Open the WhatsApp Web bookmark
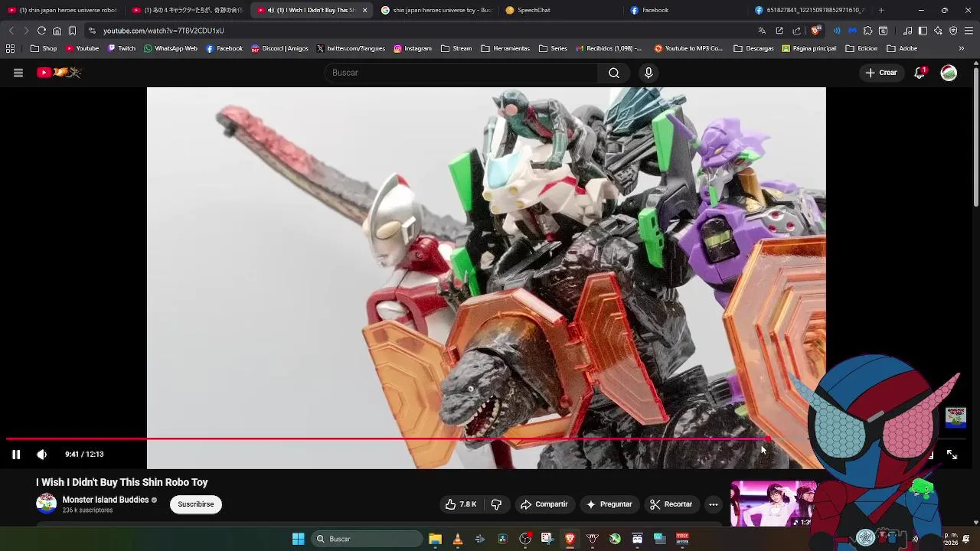Viewport: 980px width, 551px height. [171, 48]
